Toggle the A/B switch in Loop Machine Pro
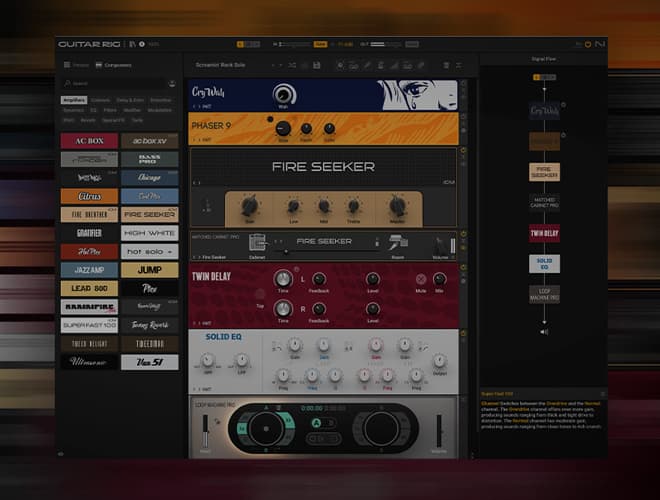 (323, 423)
